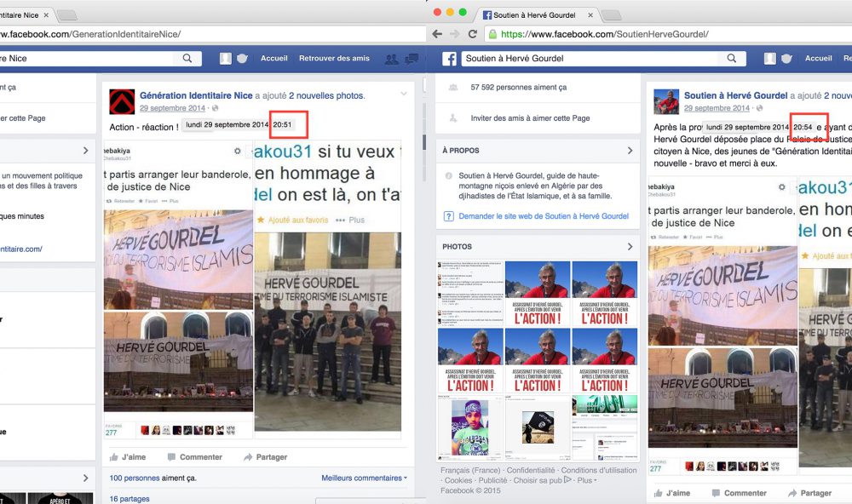
Task: Click the forward arrow in right browser window
Action: tap(455, 34)
